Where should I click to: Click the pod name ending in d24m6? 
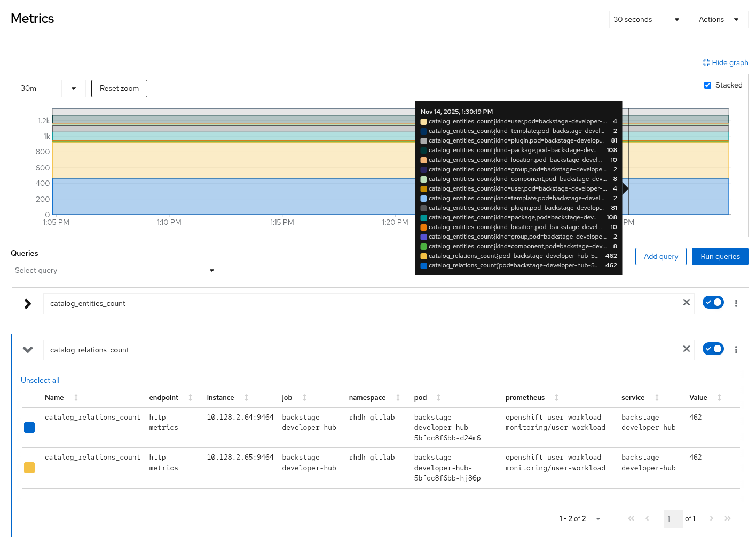447,428
